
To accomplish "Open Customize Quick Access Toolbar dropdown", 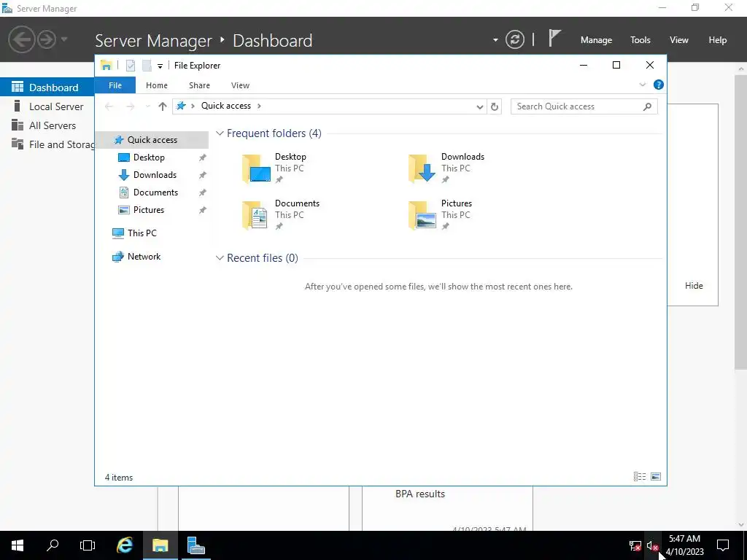I will pos(160,66).
